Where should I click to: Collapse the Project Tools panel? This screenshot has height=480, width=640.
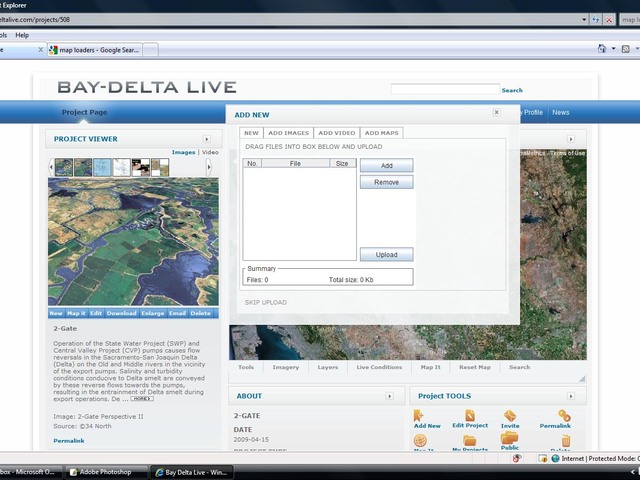(571, 396)
